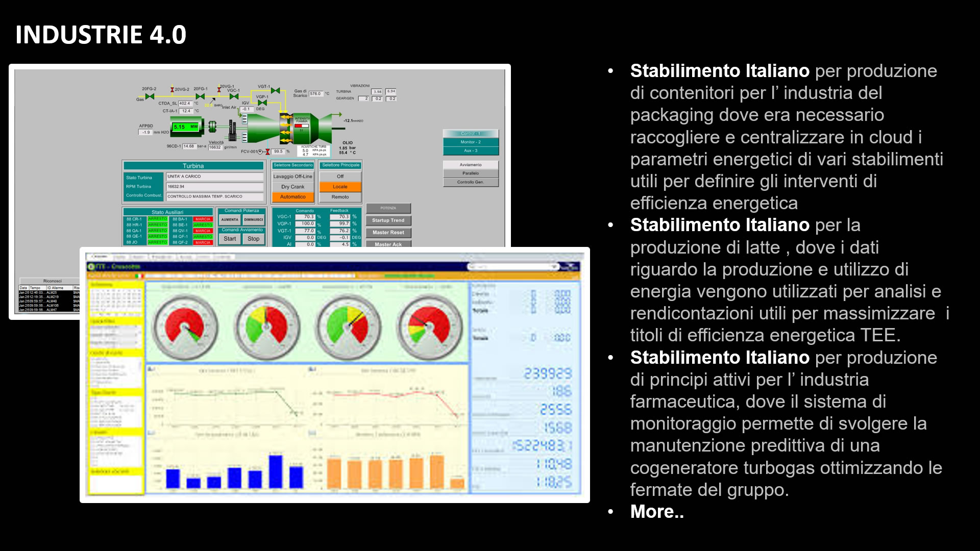Click the generator 5.15 MW display
The image size is (980, 551).
click(186, 127)
